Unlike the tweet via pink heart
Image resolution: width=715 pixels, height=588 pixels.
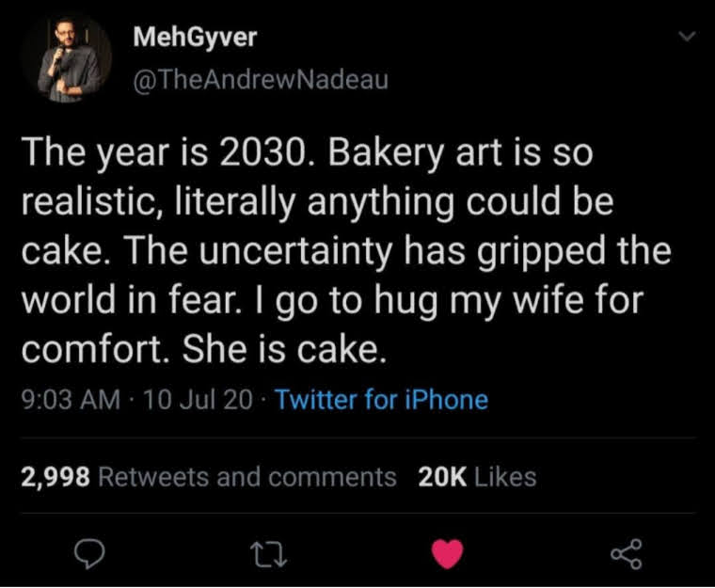[x=447, y=553]
